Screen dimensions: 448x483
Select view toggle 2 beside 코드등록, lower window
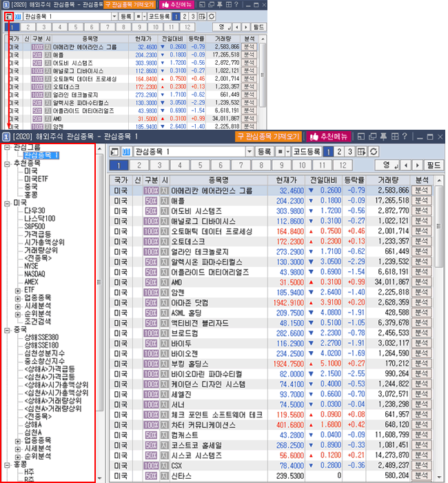tap(339, 152)
